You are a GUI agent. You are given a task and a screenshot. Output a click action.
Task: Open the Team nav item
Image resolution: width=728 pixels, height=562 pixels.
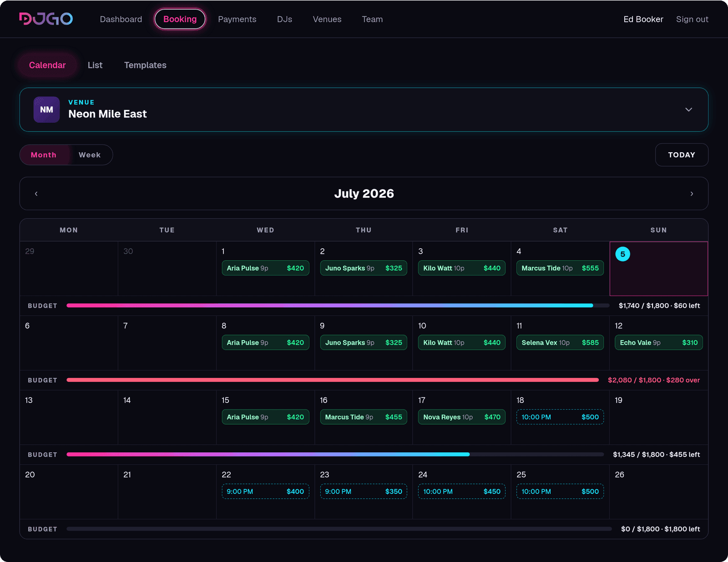372,19
